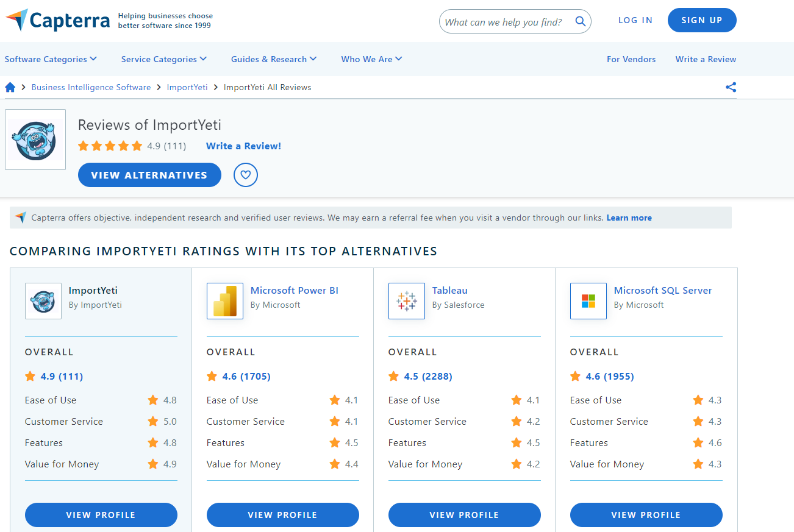Open the Tableau product title
Screen dimensions: 794x532
click(450, 291)
